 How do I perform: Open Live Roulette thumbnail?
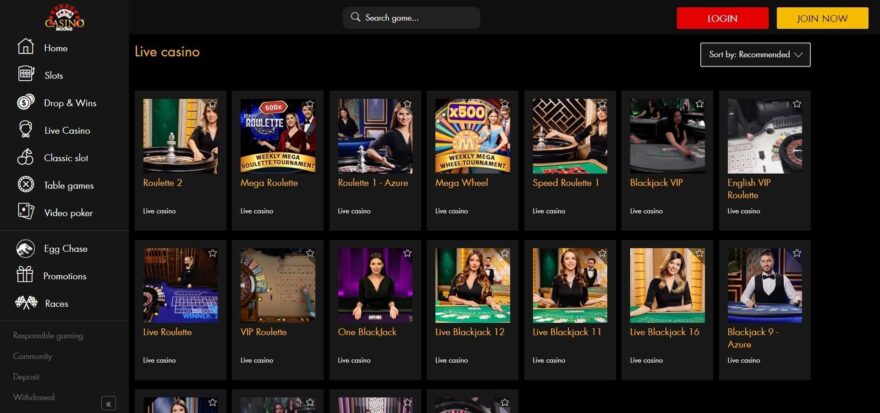(180, 285)
